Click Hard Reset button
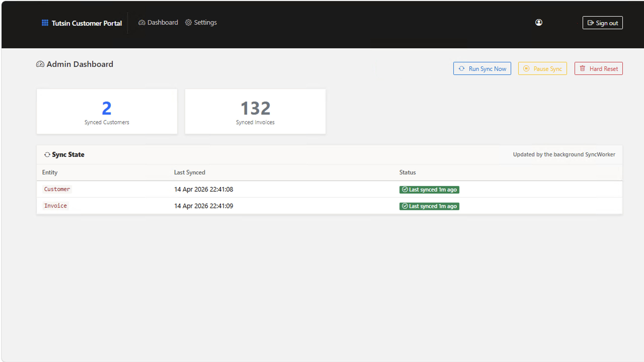Screen dimensions: 644x362 pos(598,68)
